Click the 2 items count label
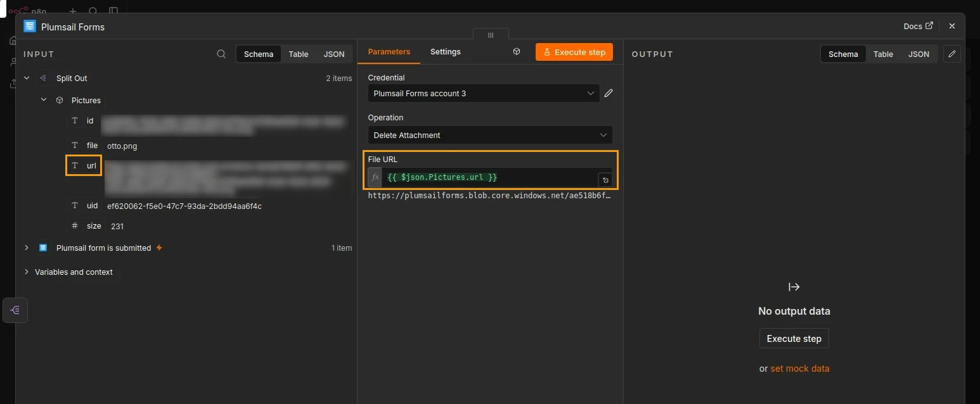Image resolution: width=980 pixels, height=404 pixels. coord(339,78)
